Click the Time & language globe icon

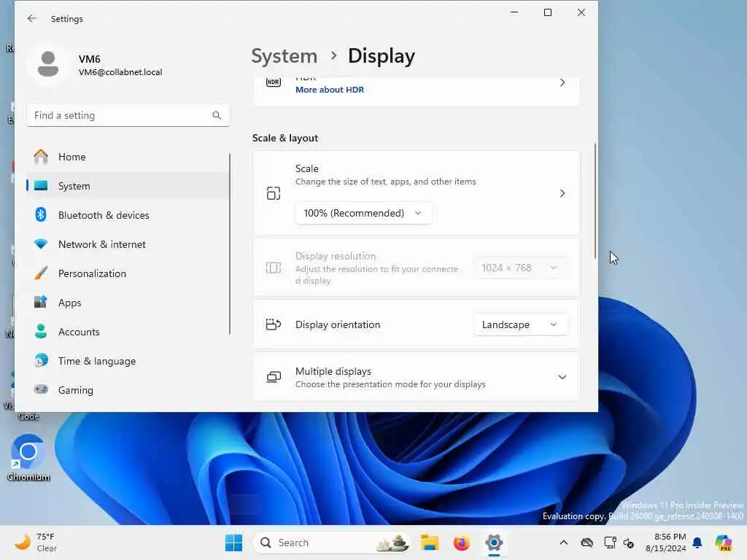pyautogui.click(x=41, y=360)
